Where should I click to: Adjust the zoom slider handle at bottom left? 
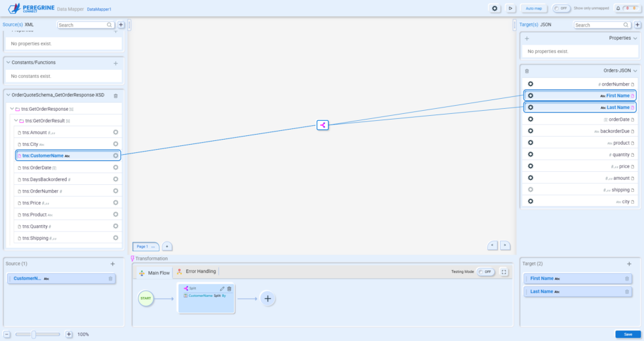tap(33, 334)
